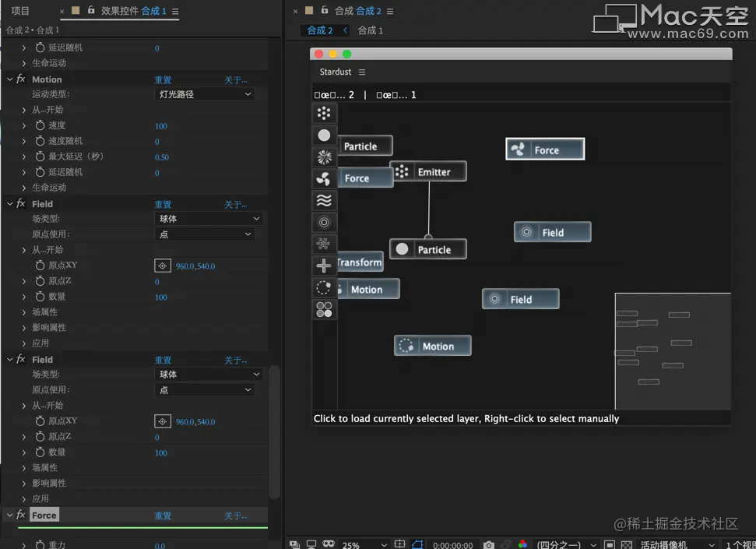
Task: Toggle 速度 stopwatch keyframing
Action: tap(40, 125)
